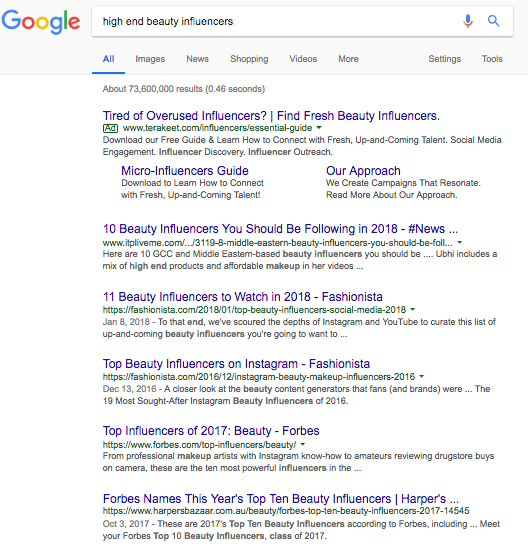Expand dropdown arrow beside fashionista 2016 URL

[422, 377]
